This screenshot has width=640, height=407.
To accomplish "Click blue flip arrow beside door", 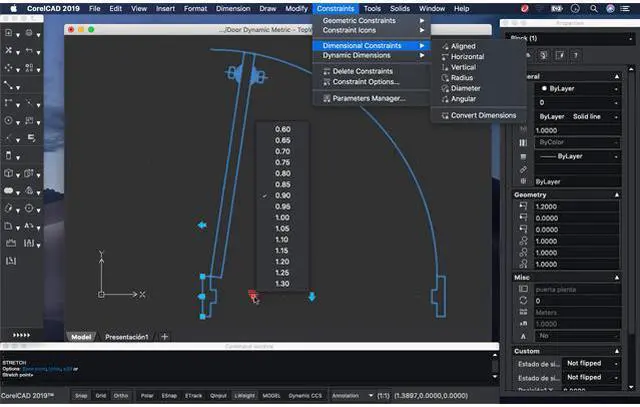I will tap(202, 225).
